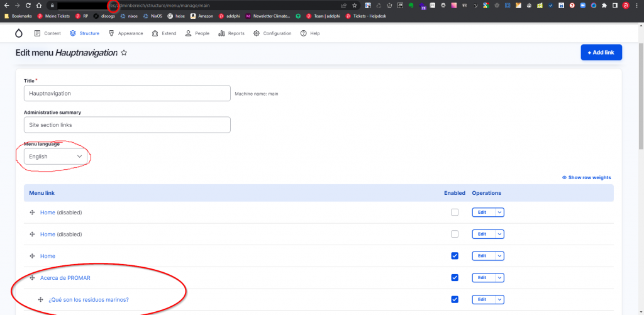Go to the Appearance admin menu
Viewport: 644px width, 315px height.
(126, 33)
